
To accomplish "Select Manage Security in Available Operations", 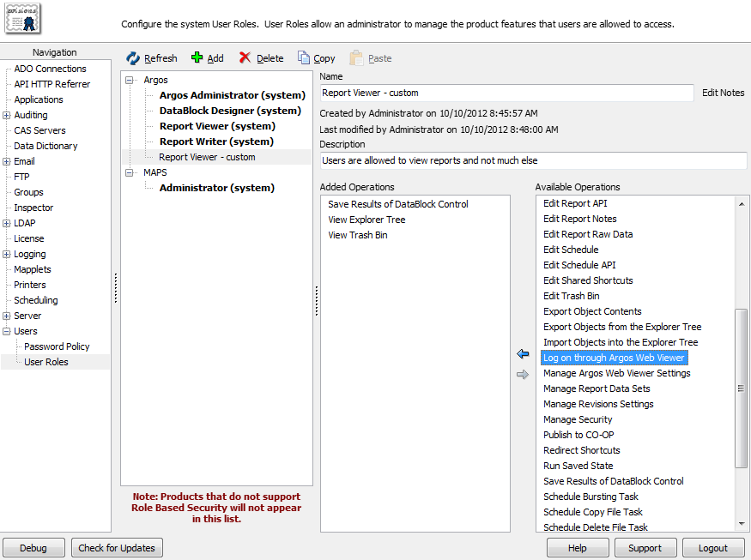I will click(578, 419).
